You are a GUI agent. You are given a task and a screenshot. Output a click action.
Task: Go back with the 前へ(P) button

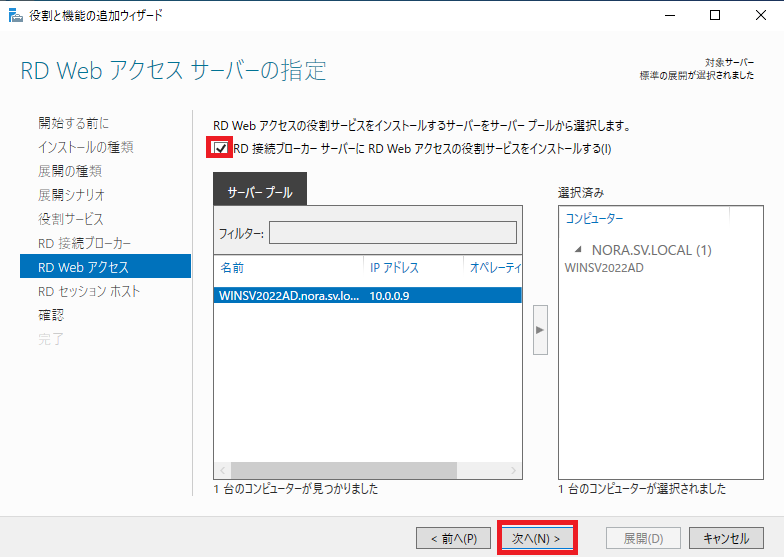[454, 538]
